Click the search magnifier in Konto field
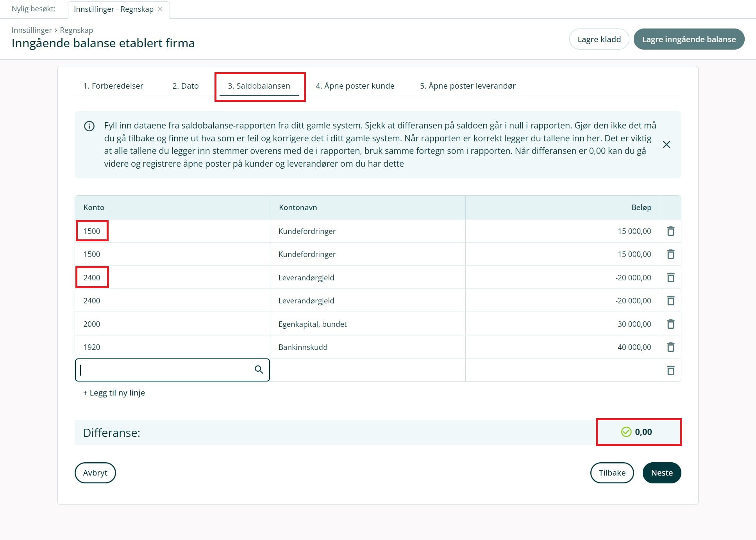The image size is (756, 540). pyautogui.click(x=259, y=369)
